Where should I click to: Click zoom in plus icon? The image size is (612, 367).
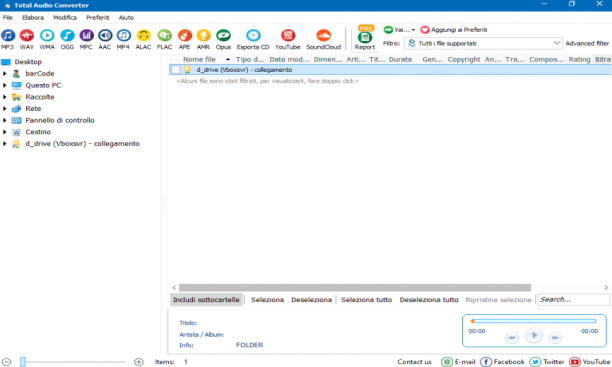tap(139, 362)
